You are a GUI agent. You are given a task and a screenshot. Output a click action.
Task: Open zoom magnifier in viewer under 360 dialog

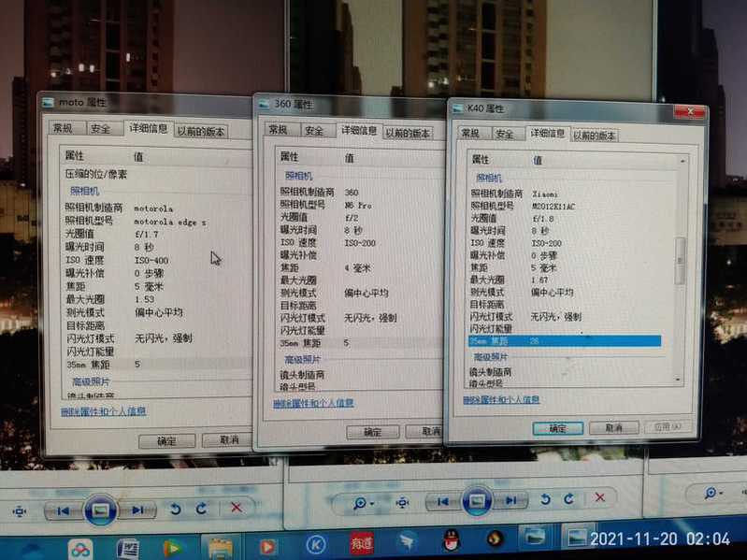click(362, 503)
